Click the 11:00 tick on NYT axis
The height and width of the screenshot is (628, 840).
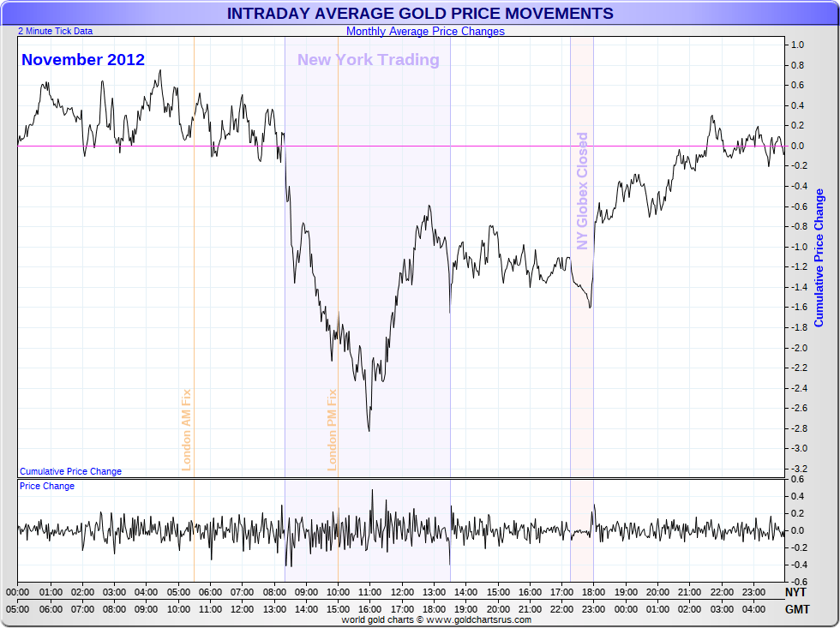pyautogui.click(x=369, y=592)
